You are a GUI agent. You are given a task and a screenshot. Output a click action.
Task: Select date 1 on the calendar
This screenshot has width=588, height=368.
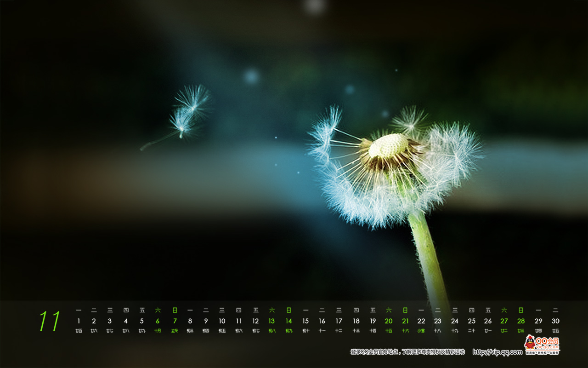(79, 321)
